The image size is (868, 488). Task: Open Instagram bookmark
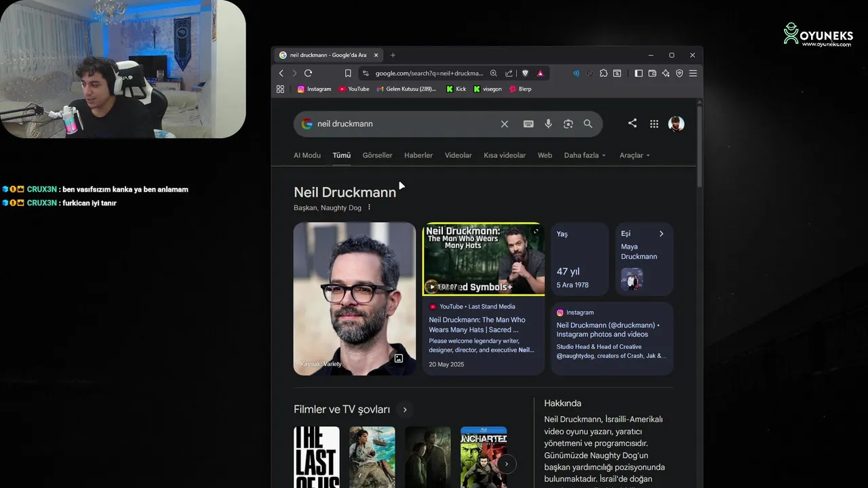[314, 89]
